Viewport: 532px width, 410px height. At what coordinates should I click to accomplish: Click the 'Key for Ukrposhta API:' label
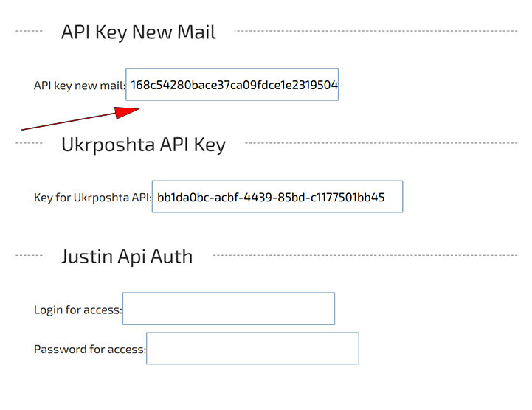(92, 198)
